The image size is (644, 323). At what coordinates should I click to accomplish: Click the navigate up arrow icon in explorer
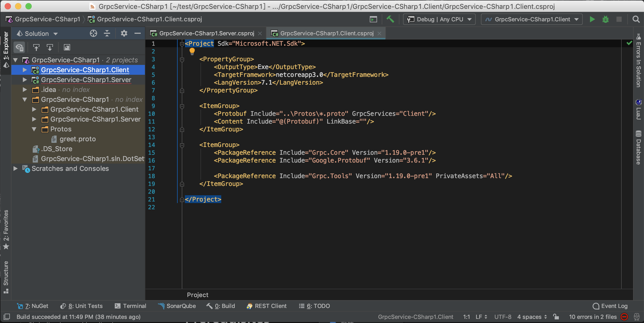pos(36,48)
